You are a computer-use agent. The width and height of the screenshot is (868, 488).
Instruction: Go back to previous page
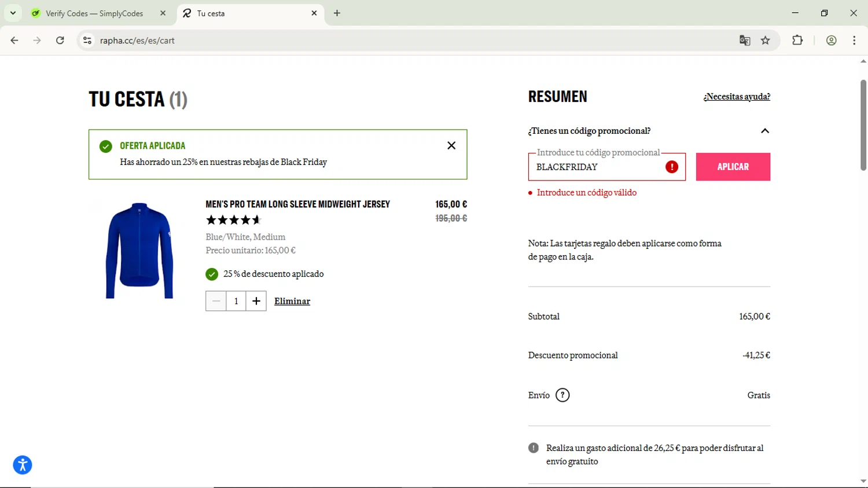click(14, 41)
